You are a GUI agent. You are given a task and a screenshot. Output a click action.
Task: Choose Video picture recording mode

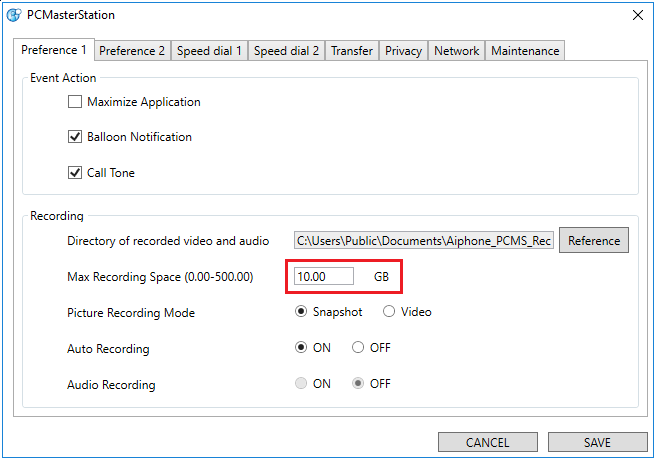point(389,312)
